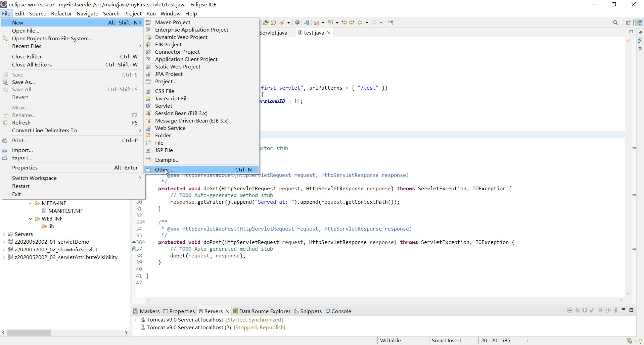
Task: Start the server in debug mode
Action: tap(577, 310)
